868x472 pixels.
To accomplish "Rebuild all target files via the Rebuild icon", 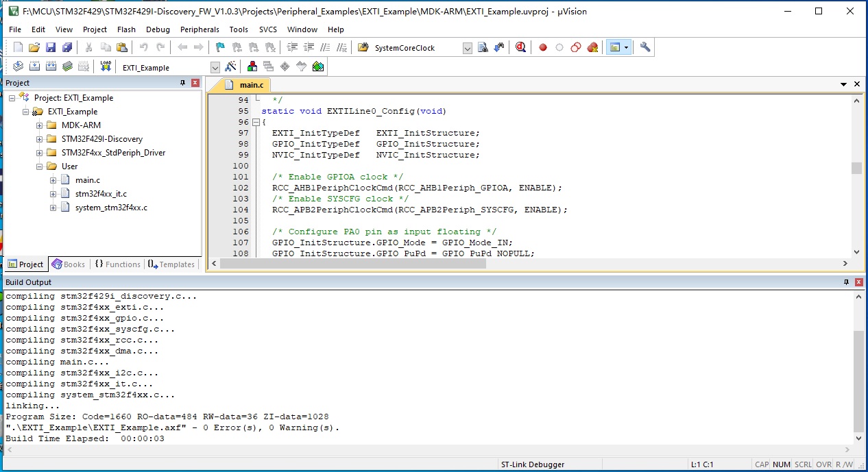I will click(51, 66).
